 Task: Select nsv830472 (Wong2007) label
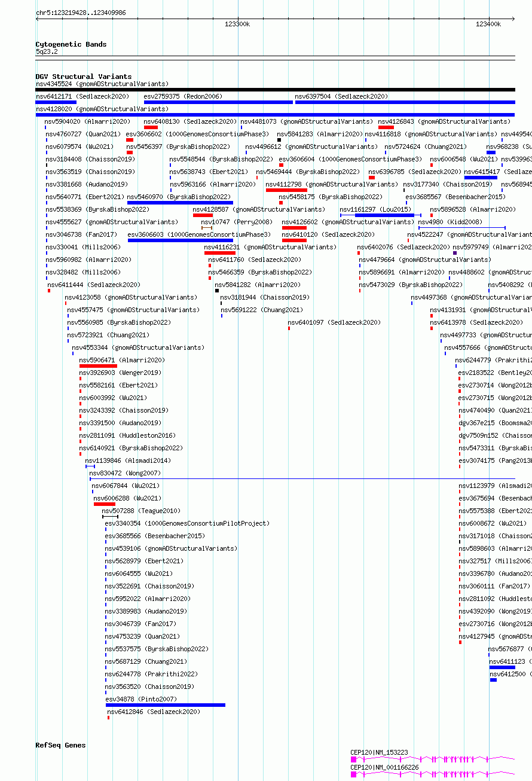125,473
